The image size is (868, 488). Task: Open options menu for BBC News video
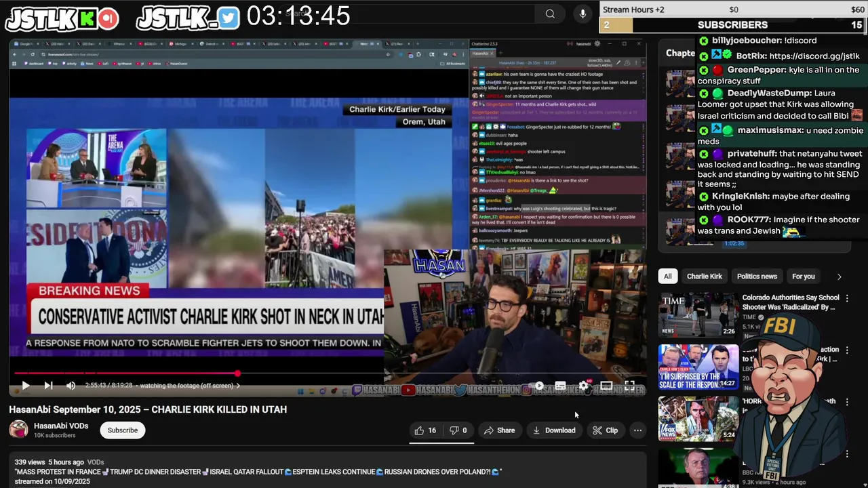pos(847,454)
